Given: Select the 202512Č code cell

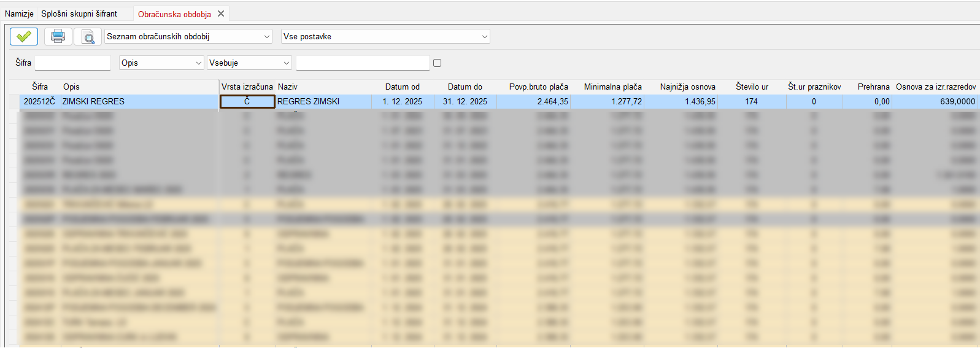Looking at the screenshot, I should (x=40, y=101).
